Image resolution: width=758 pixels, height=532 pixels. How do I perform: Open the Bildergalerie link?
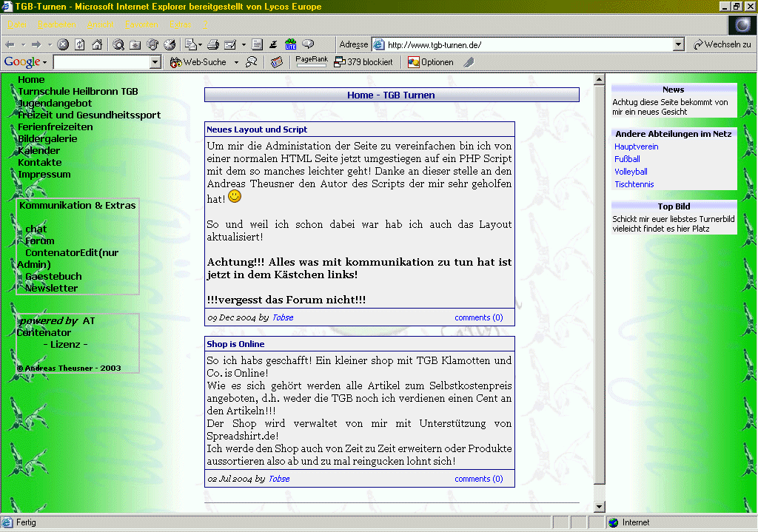pos(47,138)
